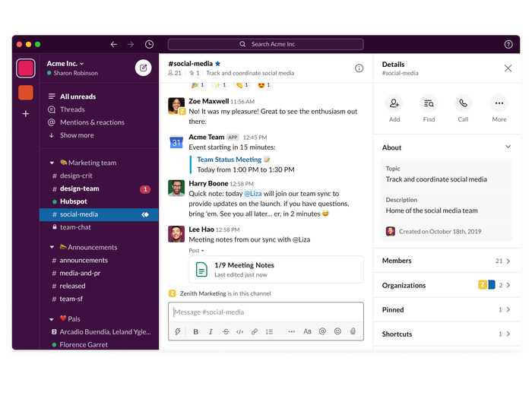Open the 1/9 Meeting Notes post

coord(244,265)
